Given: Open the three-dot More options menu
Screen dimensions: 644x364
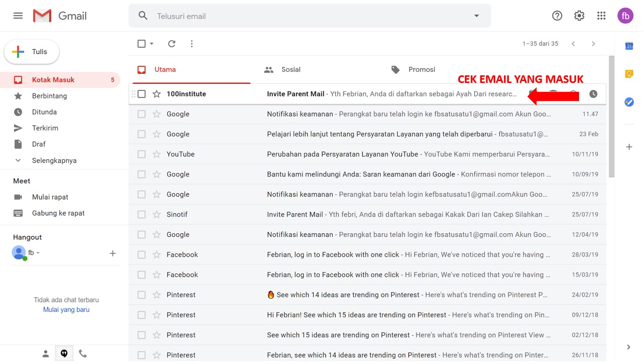Looking at the screenshot, I should click(192, 44).
